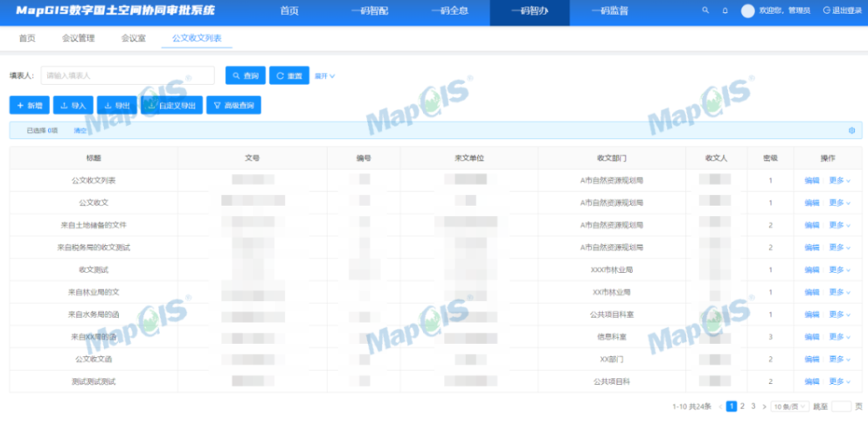Click the administrator avatar circle
868x427 pixels.
click(747, 10)
